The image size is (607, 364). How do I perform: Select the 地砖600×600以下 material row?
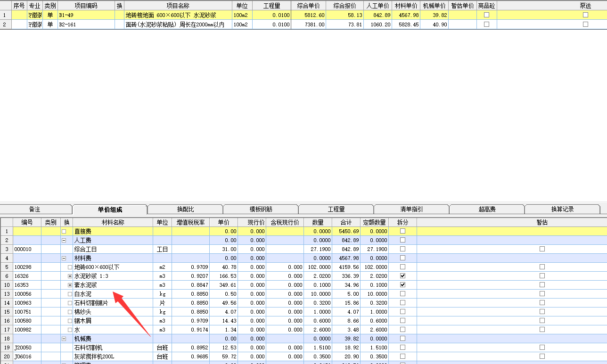[97, 267]
